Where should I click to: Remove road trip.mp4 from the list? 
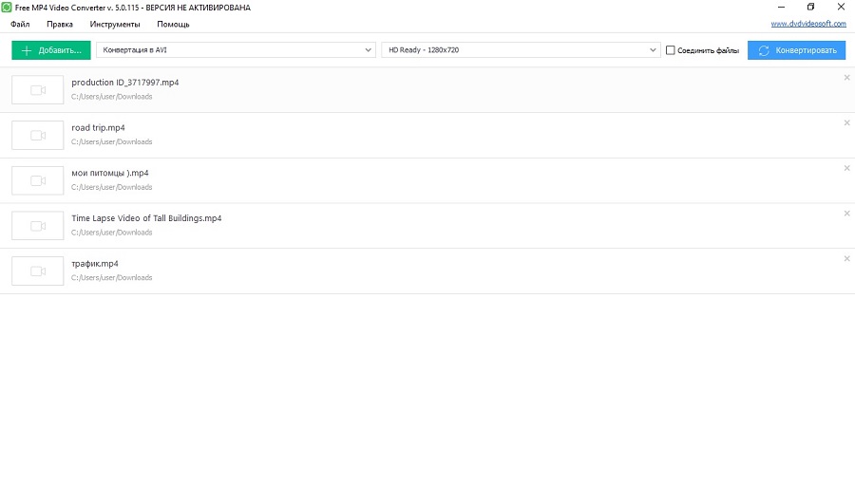846,122
